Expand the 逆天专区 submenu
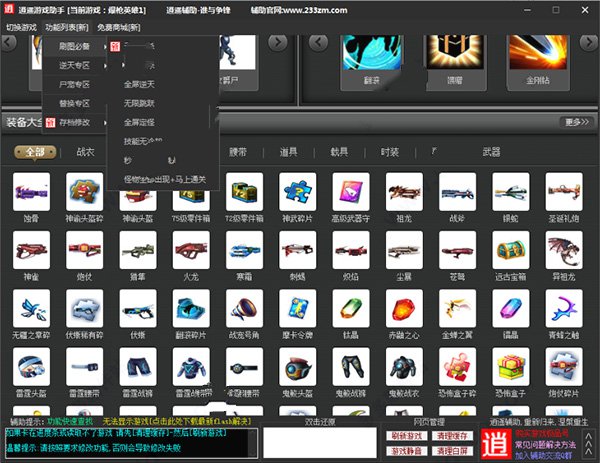This screenshot has height=463, width=600. coord(75,65)
